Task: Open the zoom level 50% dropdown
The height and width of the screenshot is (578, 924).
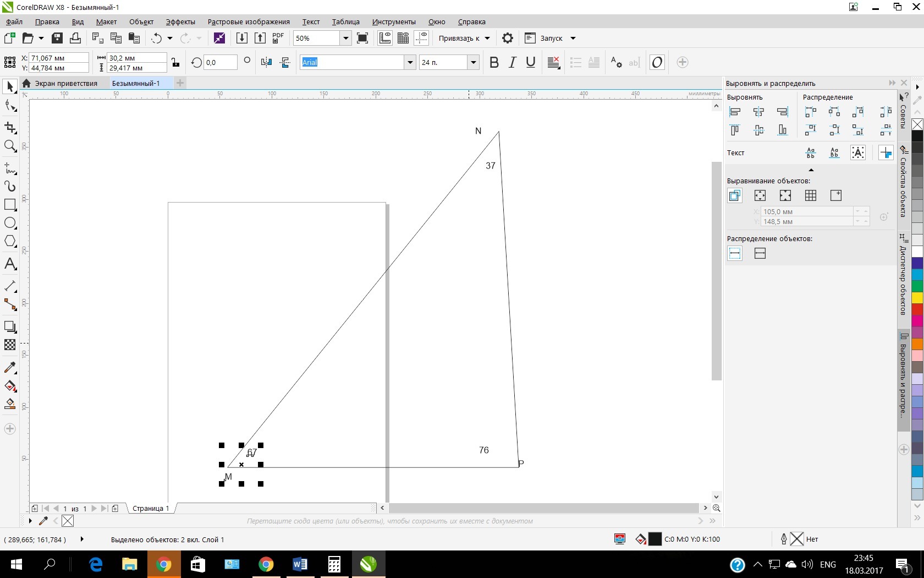Action: point(346,38)
